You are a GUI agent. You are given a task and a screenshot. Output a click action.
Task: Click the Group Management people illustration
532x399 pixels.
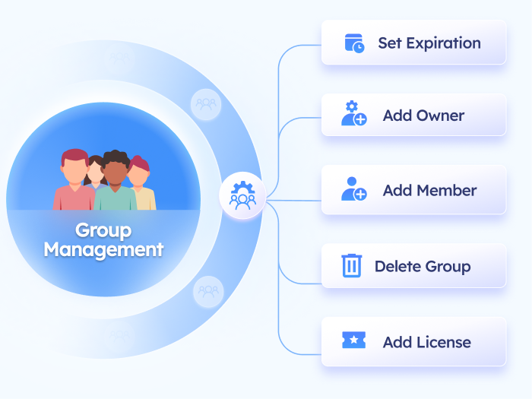[x=105, y=180]
